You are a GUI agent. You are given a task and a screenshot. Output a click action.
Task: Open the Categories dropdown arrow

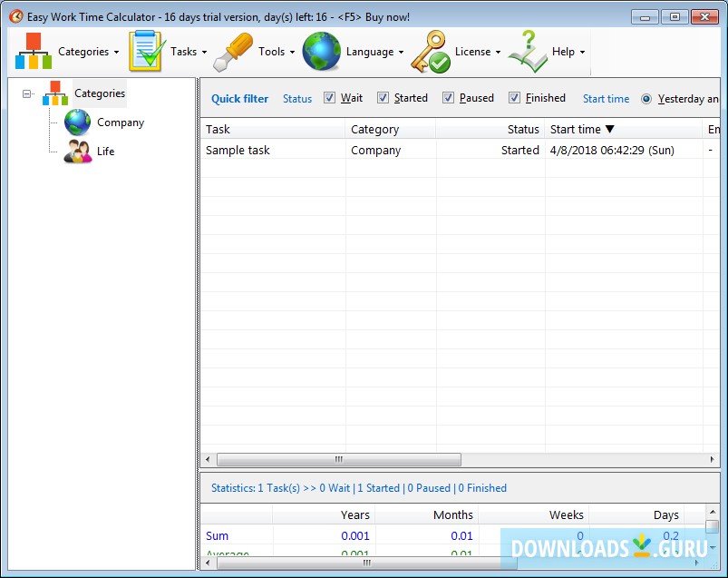[x=116, y=52]
